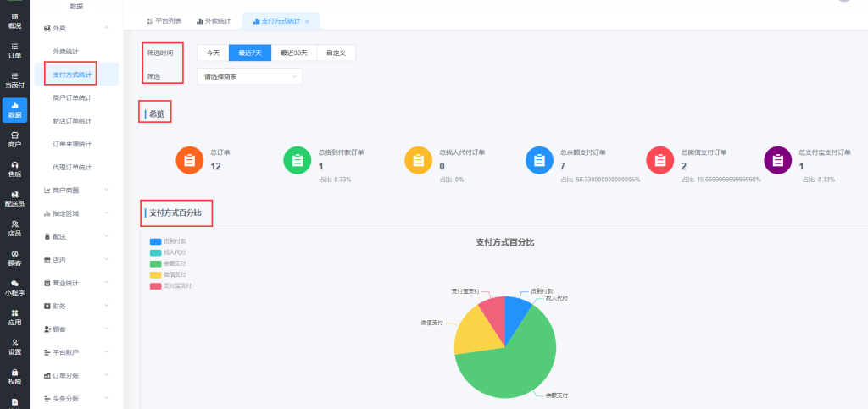
Task: Open 配送员 delivery staff section
Action: [x=14, y=198]
